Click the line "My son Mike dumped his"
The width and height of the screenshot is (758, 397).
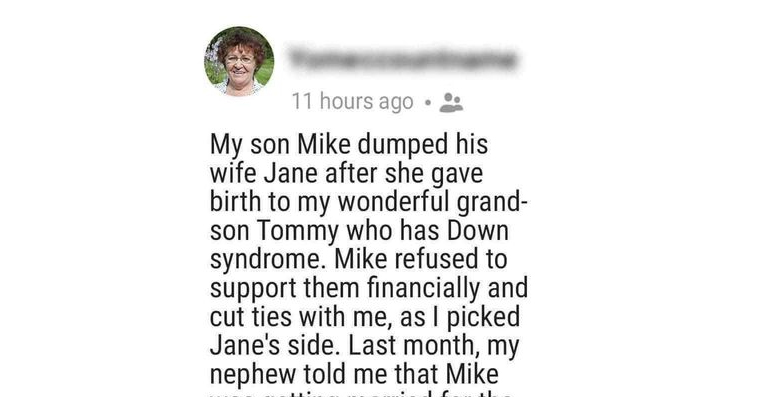349,145
